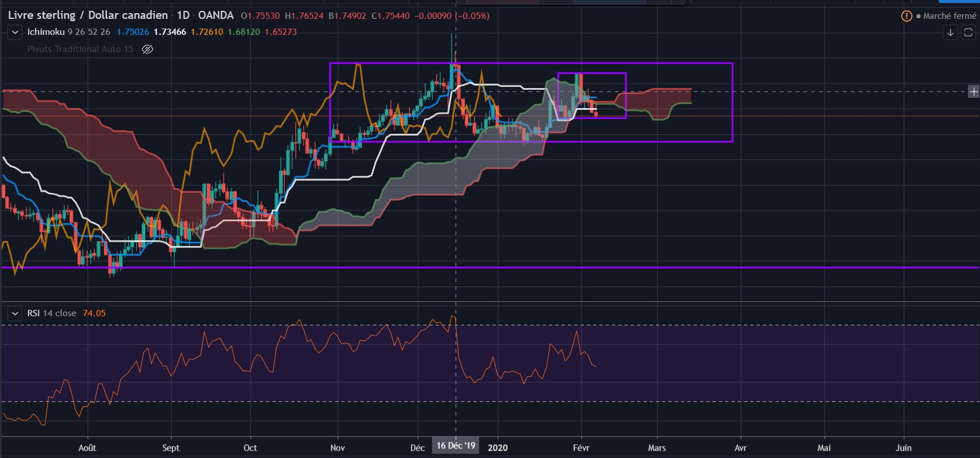Show the hidden Pivots Traditional indicator
This screenshot has height=458, width=980.
[148, 49]
